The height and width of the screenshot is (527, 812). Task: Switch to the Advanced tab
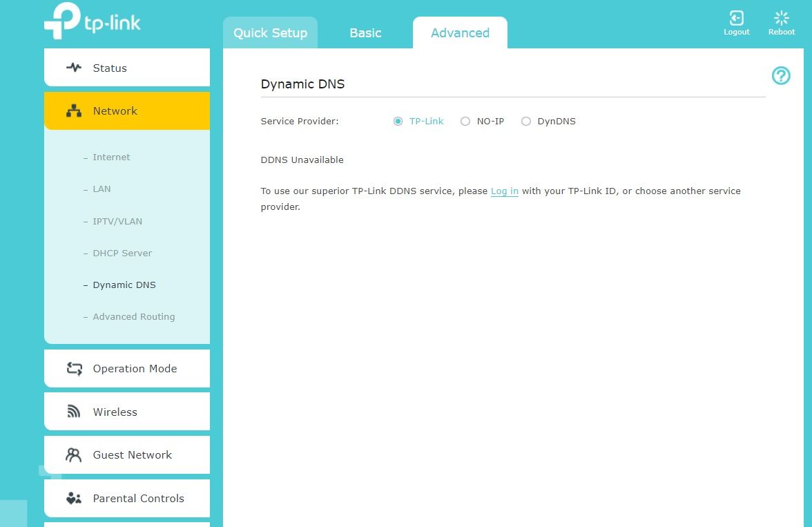pos(460,32)
